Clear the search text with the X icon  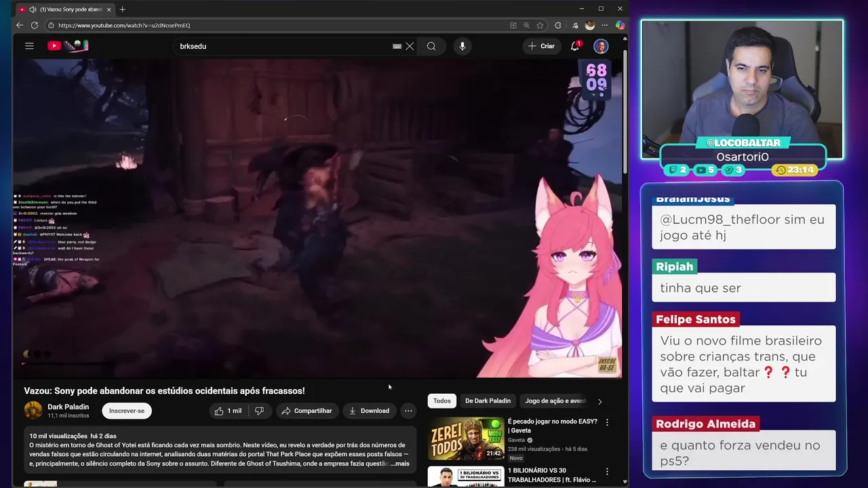pyautogui.click(x=410, y=46)
